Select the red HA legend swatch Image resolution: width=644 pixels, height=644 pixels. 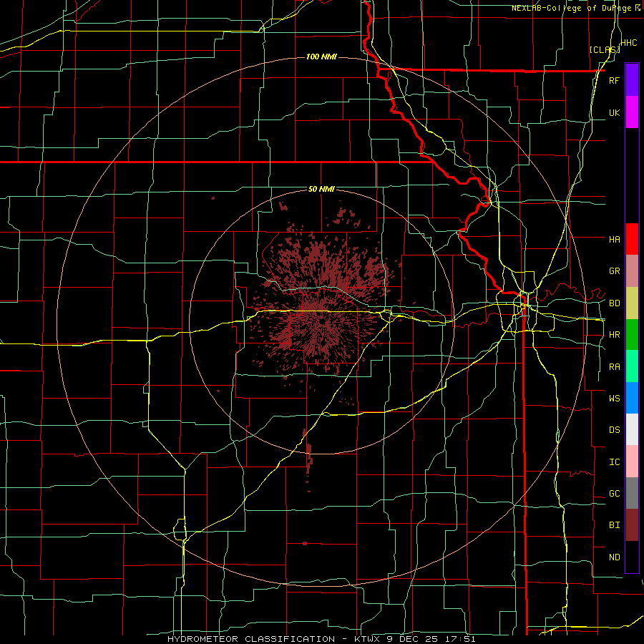pos(632,239)
